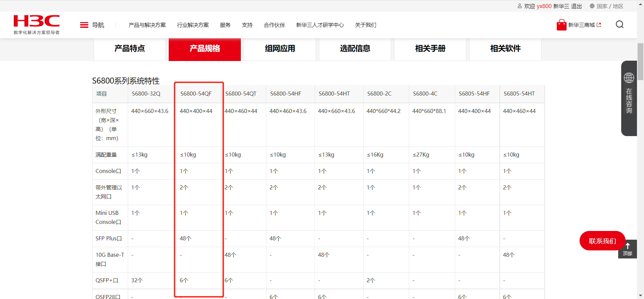
Task: Open the 选配信息 tab
Action: point(355,49)
